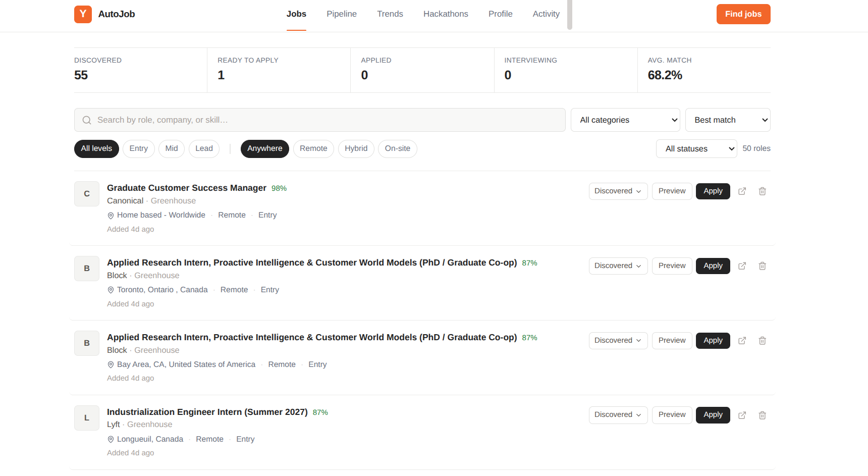Filter jobs by Remote location
The width and height of the screenshot is (868, 476).
(x=313, y=149)
